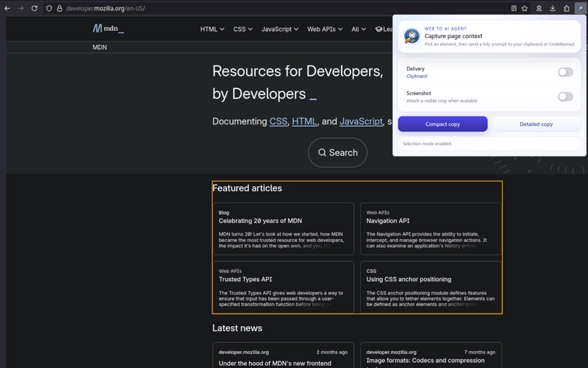Viewport: 588px width, 368px height.
Task: Click the 2 months ago timestamp
Action: 332,353
